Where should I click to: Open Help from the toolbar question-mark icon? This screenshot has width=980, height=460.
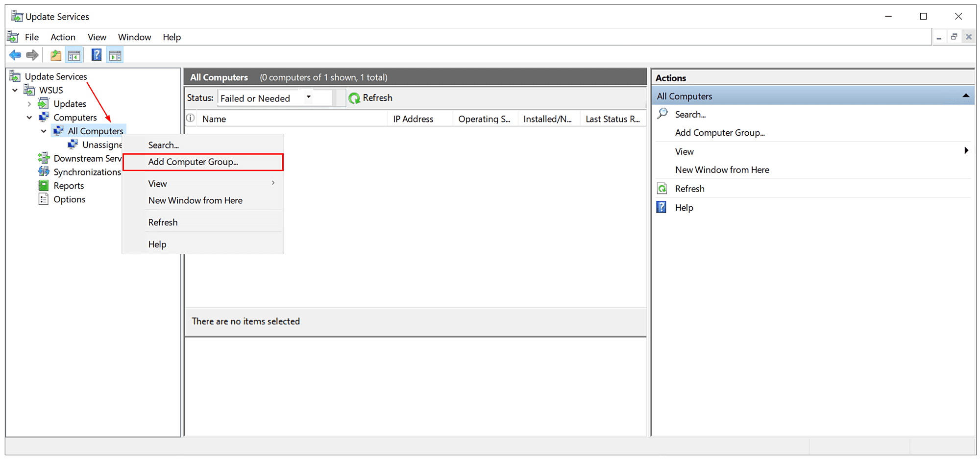[97, 55]
